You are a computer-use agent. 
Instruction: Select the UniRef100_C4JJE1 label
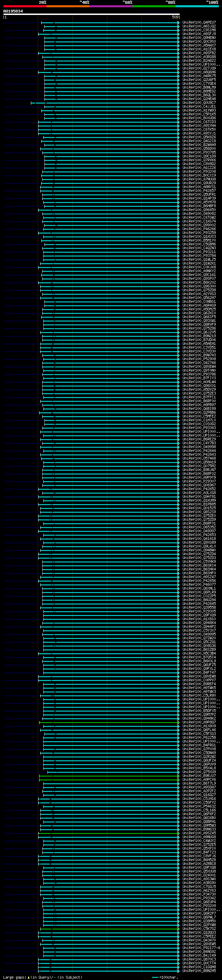pos(199,106)
